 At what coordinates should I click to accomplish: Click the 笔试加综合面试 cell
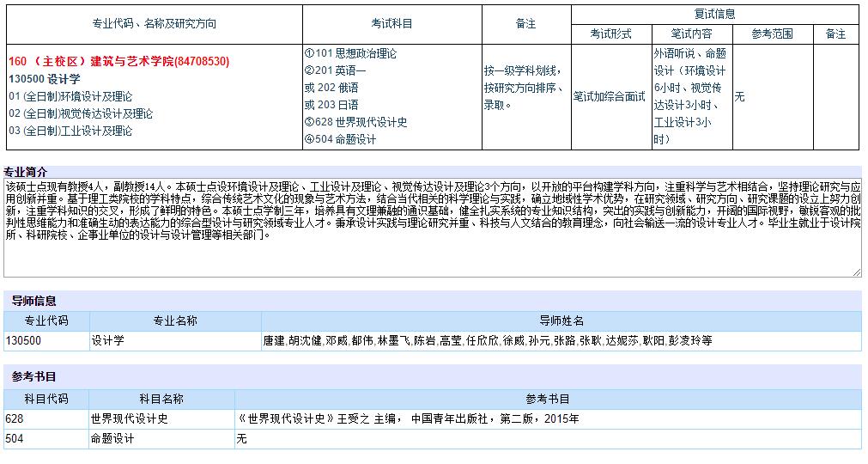609,96
